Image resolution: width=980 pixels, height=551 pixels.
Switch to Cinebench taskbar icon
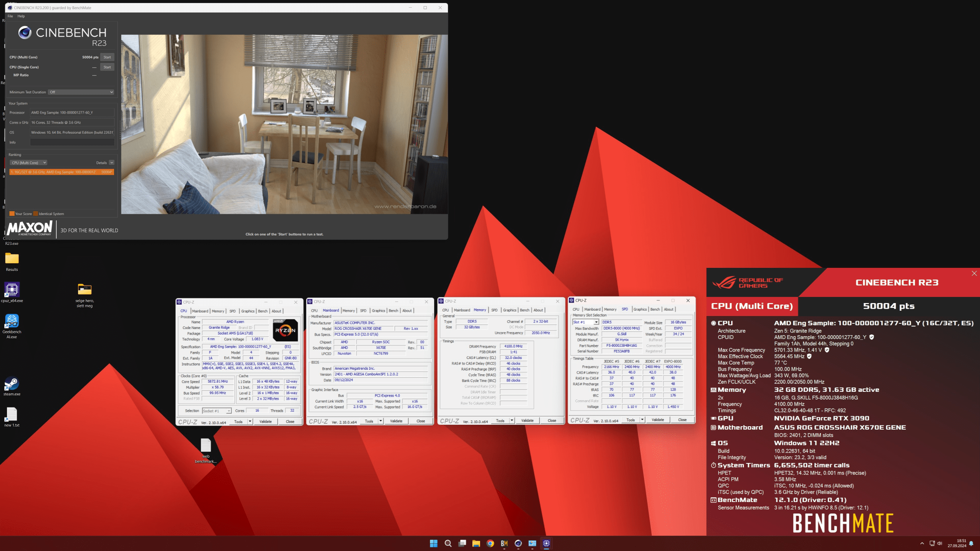[x=518, y=543]
